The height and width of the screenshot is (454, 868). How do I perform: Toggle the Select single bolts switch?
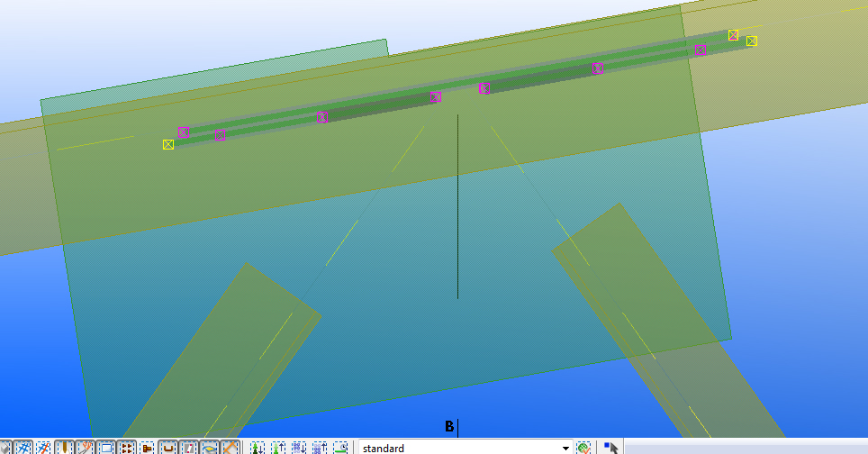pyautogui.click(x=147, y=448)
